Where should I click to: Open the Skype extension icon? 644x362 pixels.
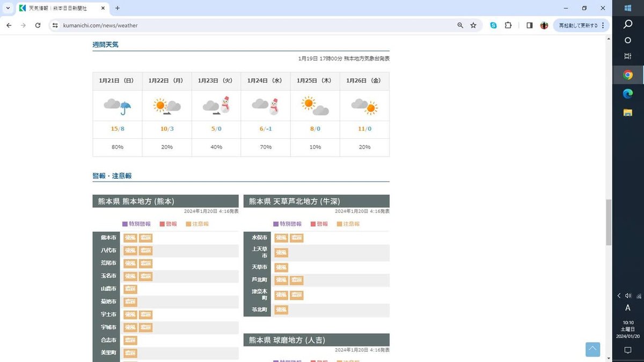[x=493, y=25]
